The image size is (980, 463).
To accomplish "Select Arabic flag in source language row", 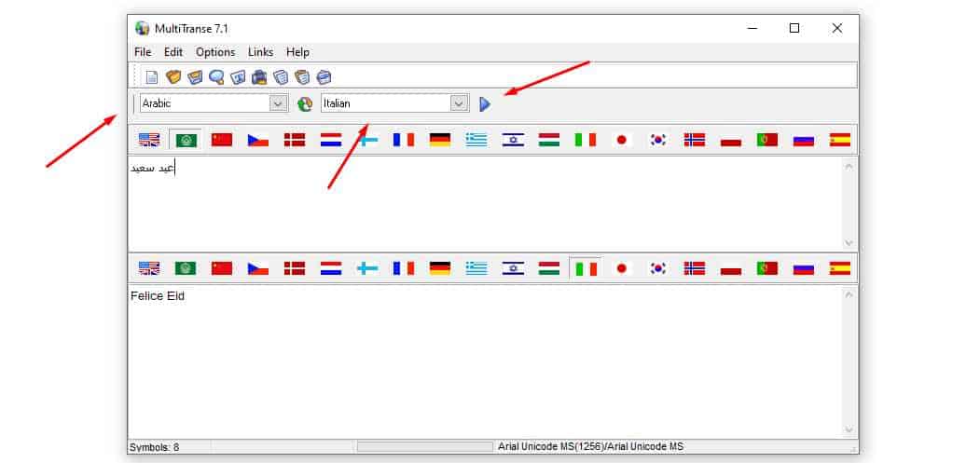I will tap(186, 140).
